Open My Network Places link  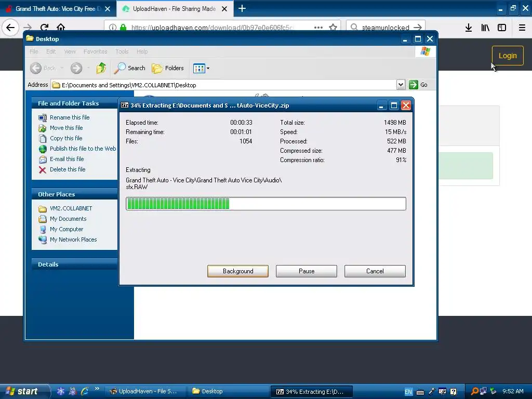coord(73,240)
